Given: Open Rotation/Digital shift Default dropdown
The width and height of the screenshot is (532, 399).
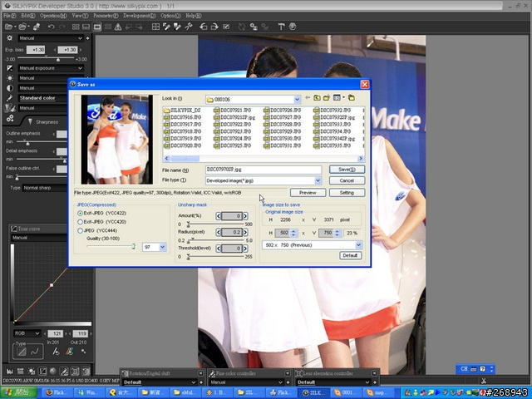Looking at the screenshot, I should point(160,382).
